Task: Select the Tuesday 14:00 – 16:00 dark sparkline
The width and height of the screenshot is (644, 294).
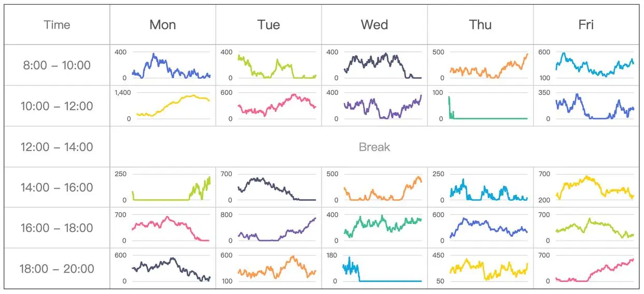Action: [276, 188]
